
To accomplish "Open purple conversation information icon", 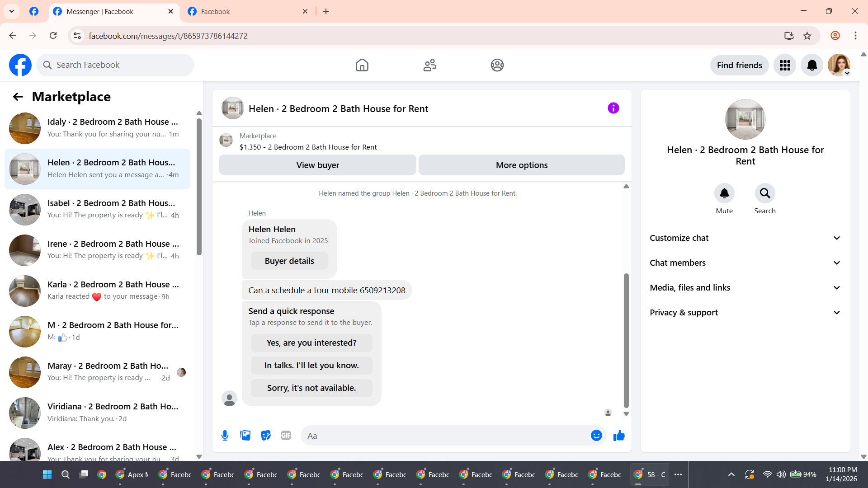I will click(x=613, y=108).
